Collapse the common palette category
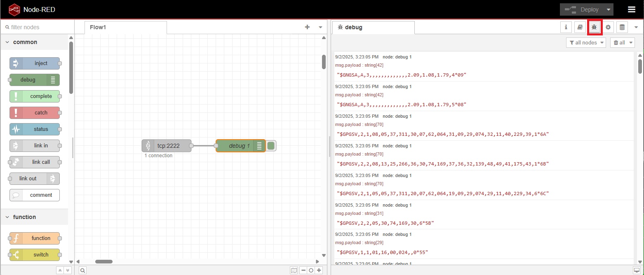Viewport: 644px width, 275px height. click(7, 42)
